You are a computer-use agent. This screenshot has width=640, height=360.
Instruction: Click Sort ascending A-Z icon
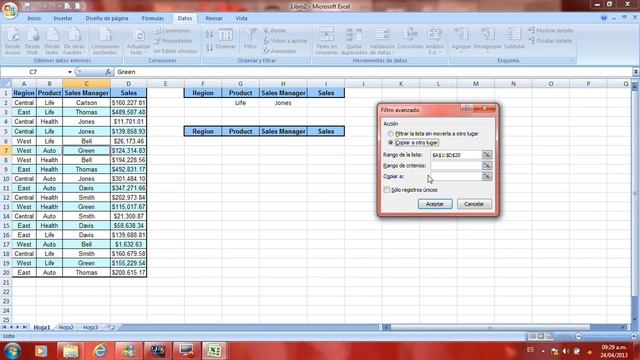tap(209, 34)
